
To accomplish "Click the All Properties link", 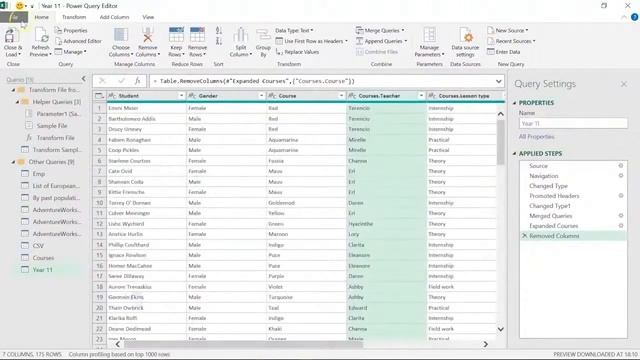I will [x=536, y=136].
